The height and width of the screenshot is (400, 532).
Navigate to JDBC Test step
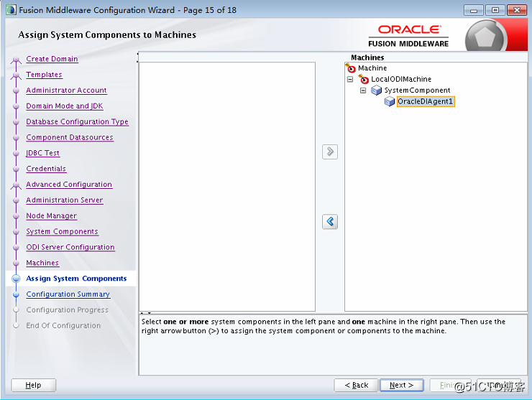42,153
